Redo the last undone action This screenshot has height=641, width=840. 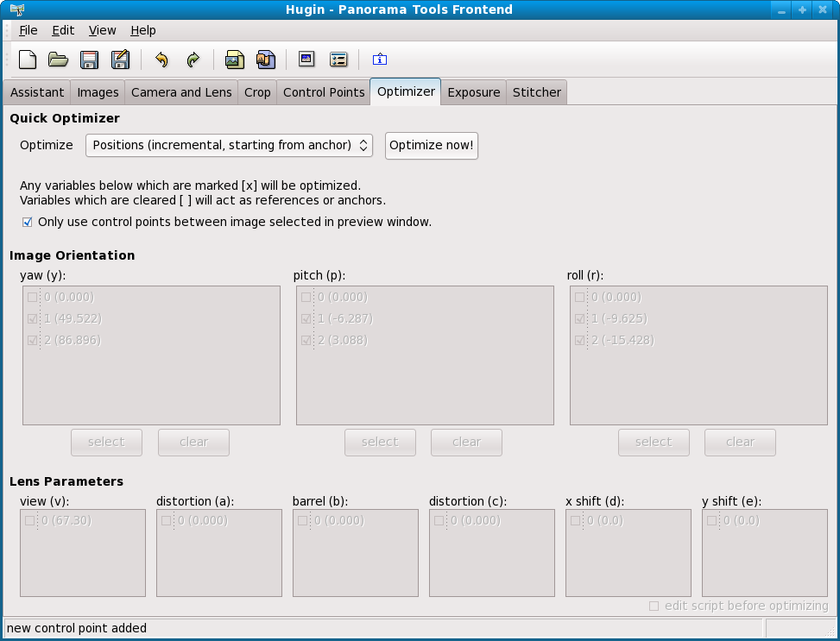click(x=193, y=60)
